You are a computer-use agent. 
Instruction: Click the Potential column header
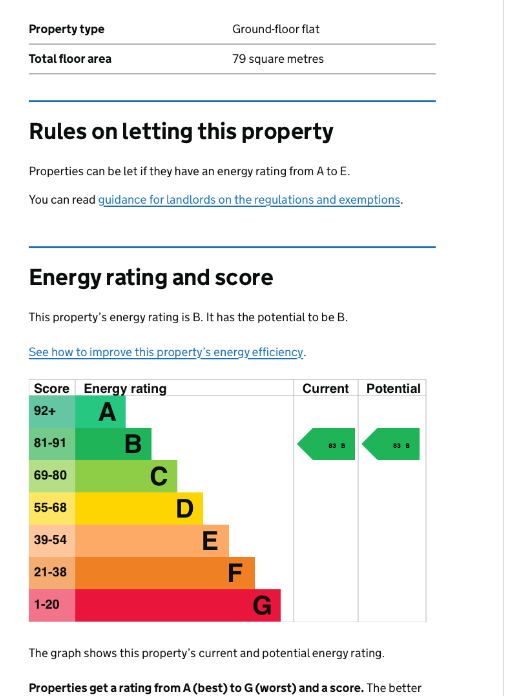[x=393, y=388]
